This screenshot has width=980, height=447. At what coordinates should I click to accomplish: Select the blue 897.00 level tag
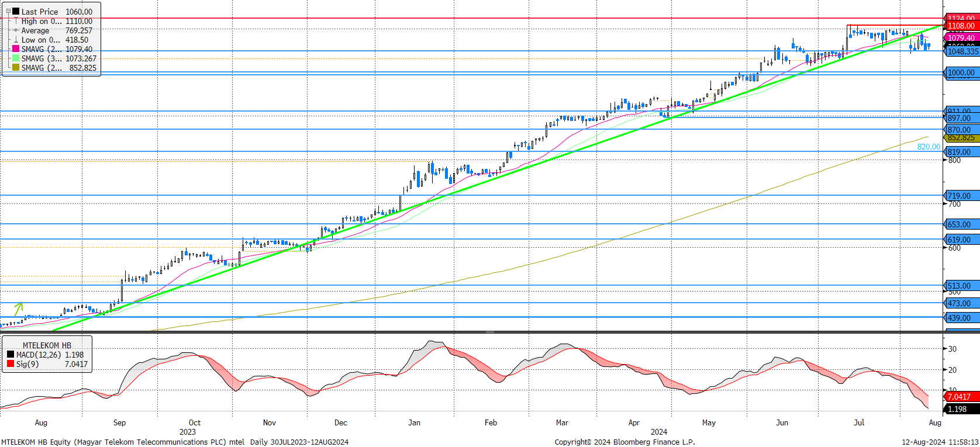(x=962, y=118)
